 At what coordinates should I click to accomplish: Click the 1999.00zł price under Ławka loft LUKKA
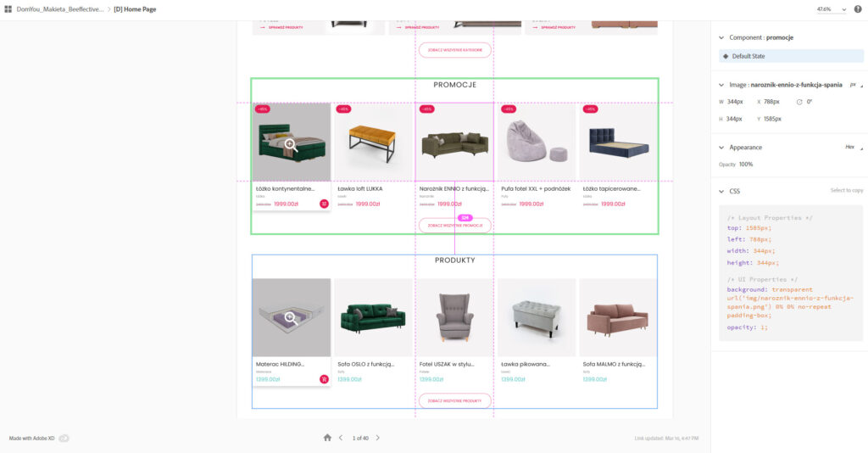(x=368, y=204)
